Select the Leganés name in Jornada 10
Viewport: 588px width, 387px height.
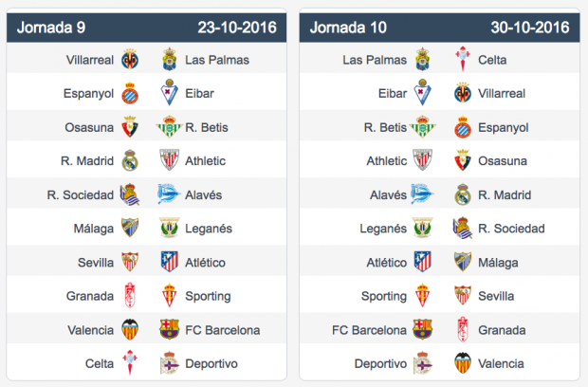383,229
